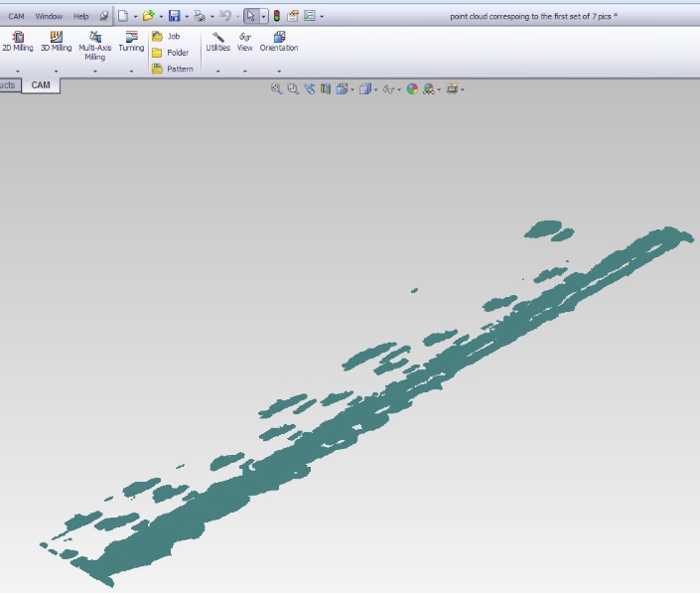Click the View Settings monitor icon
Viewport: 700px width, 593px height.
pos(452,89)
